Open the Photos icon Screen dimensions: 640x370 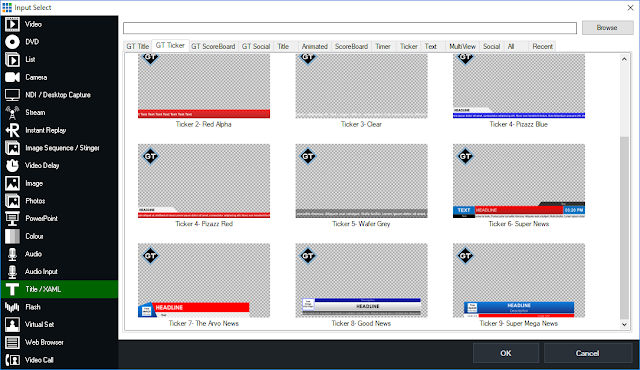(x=12, y=201)
